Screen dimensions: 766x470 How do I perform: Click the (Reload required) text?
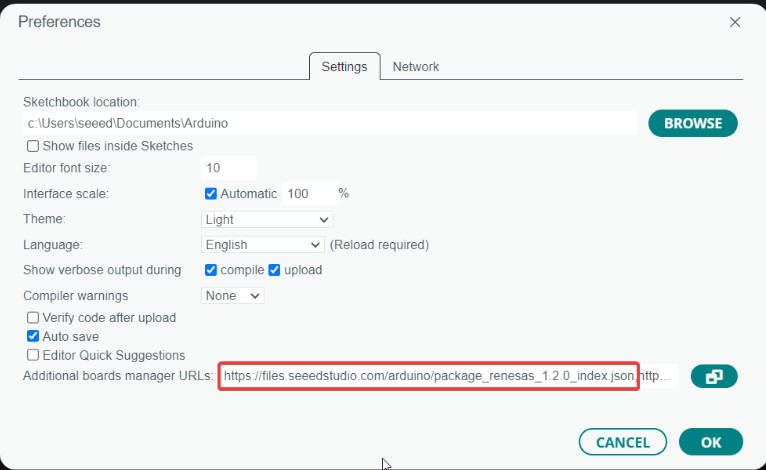pos(379,245)
